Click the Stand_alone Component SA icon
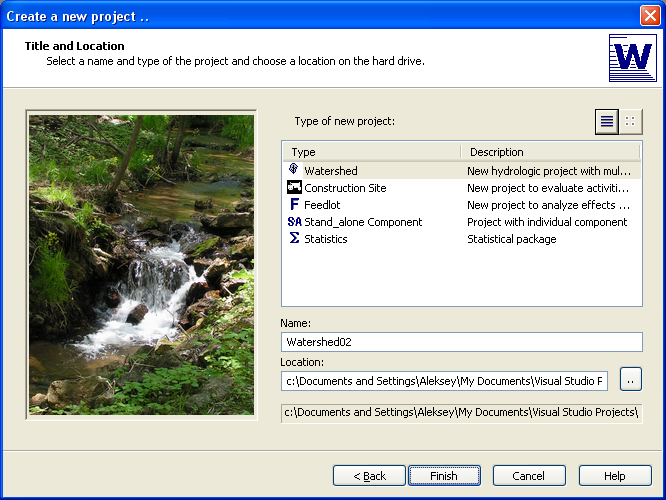 (x=294, y=222)
